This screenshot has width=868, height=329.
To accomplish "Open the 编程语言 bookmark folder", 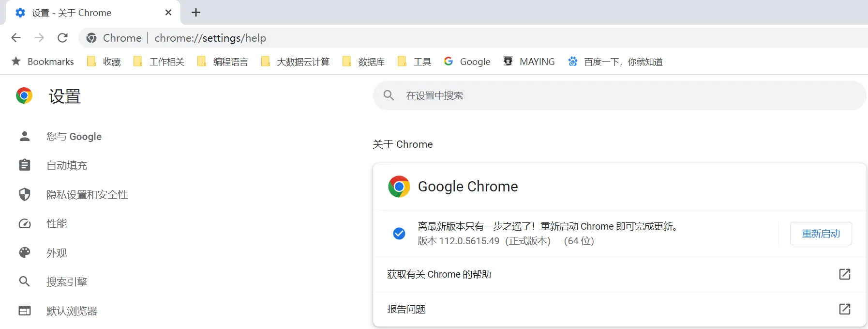I will pos(223,62).
